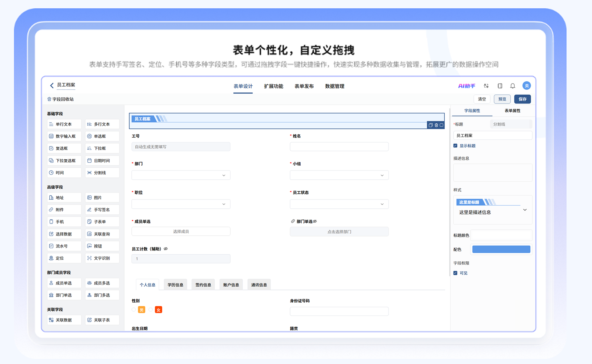
Task: Click the 选择成员 button
Action: 181,231
